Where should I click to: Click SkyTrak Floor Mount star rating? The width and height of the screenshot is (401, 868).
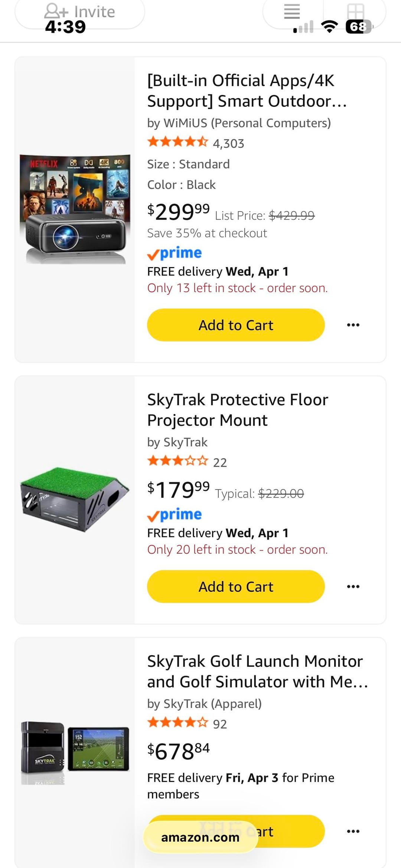177,461
